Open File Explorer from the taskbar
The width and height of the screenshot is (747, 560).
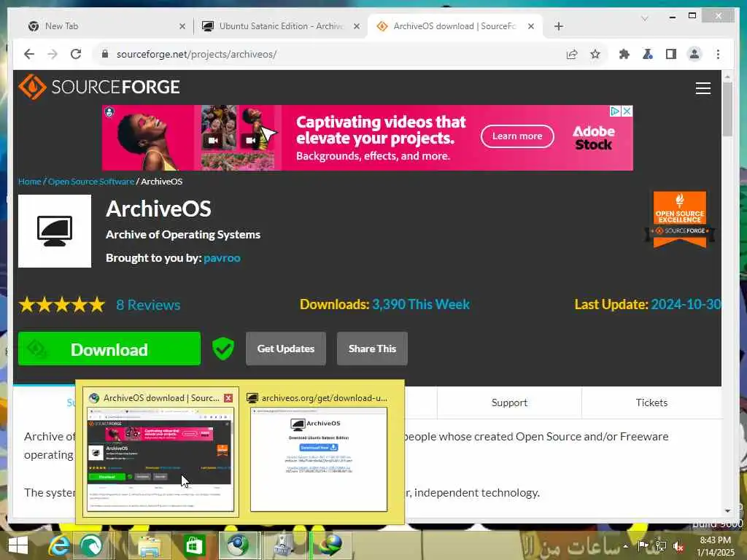(149, 545)
